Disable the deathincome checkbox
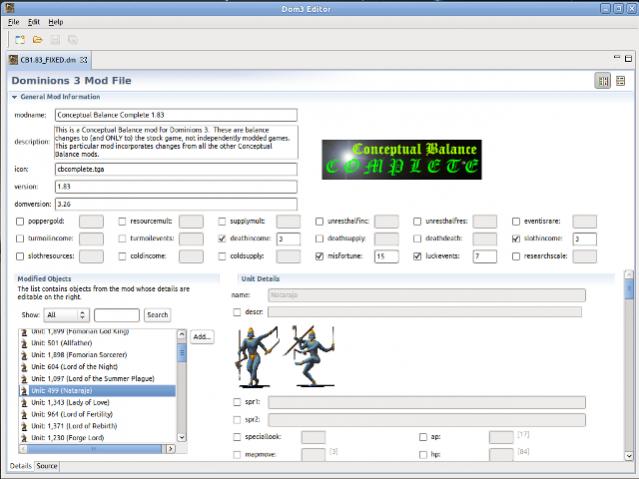Viewport: 639px width, 479px height. pos(222,239)
